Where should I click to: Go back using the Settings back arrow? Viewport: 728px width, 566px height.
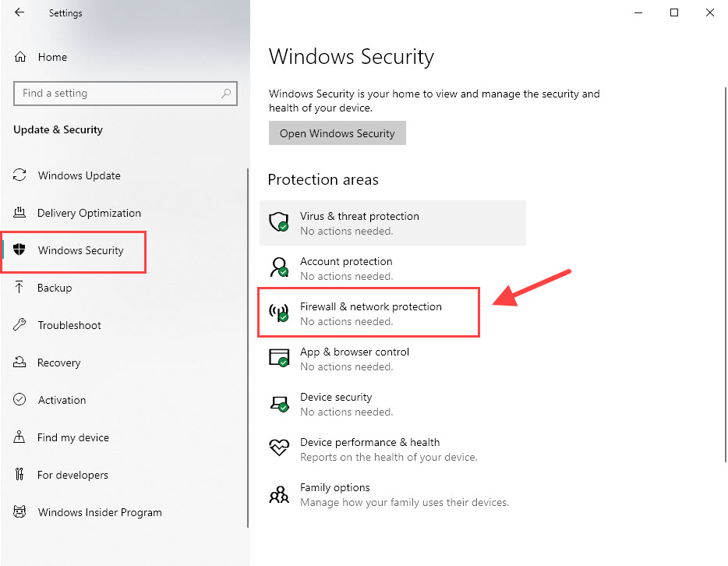(19, 12)
